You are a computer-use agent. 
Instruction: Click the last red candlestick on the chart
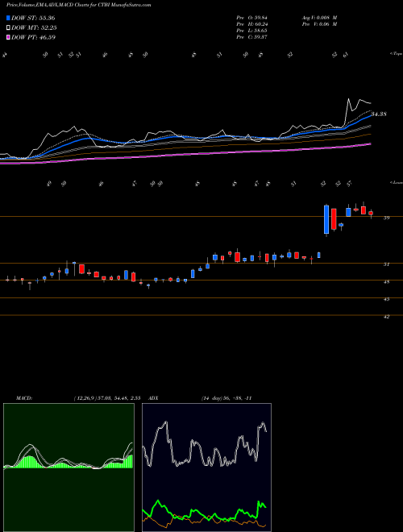click(x=371, y=214)
